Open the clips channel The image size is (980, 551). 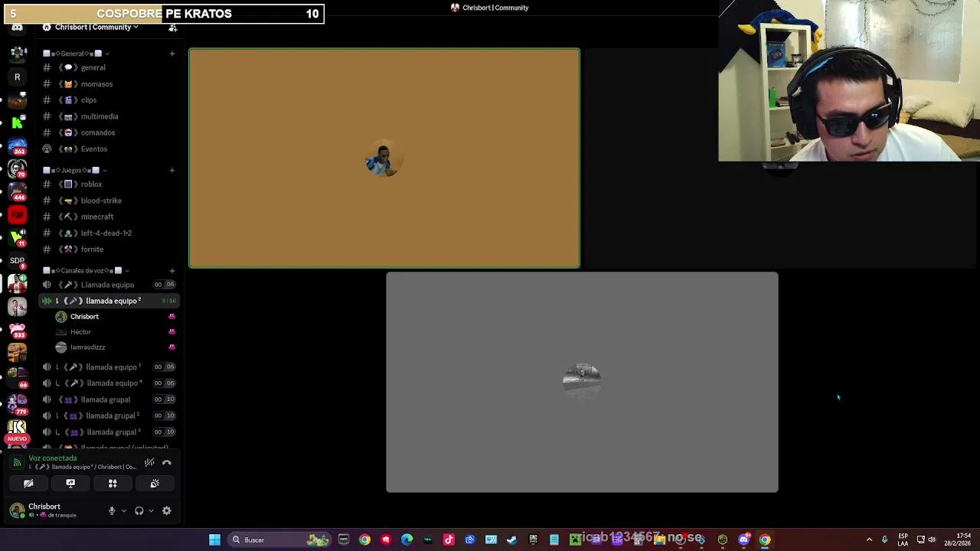pyautogui.click(x=109, y=100)
